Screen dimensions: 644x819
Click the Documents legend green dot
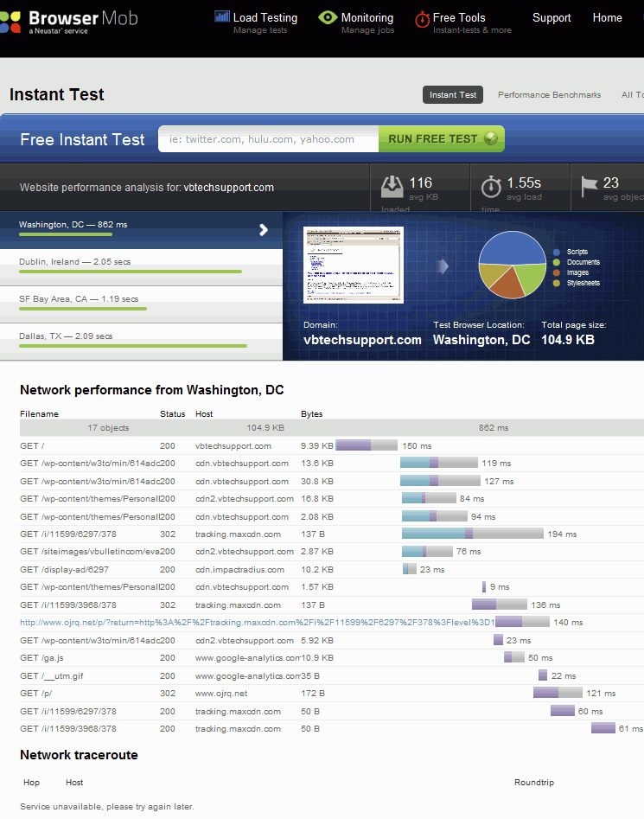tap(557, 262)
